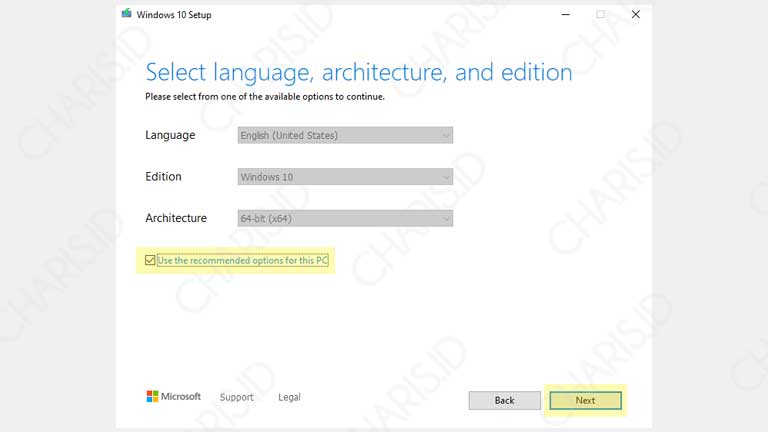768x432 pixels.
Task: Close the Windows 10 Setup window
Action: click(636, 15)
